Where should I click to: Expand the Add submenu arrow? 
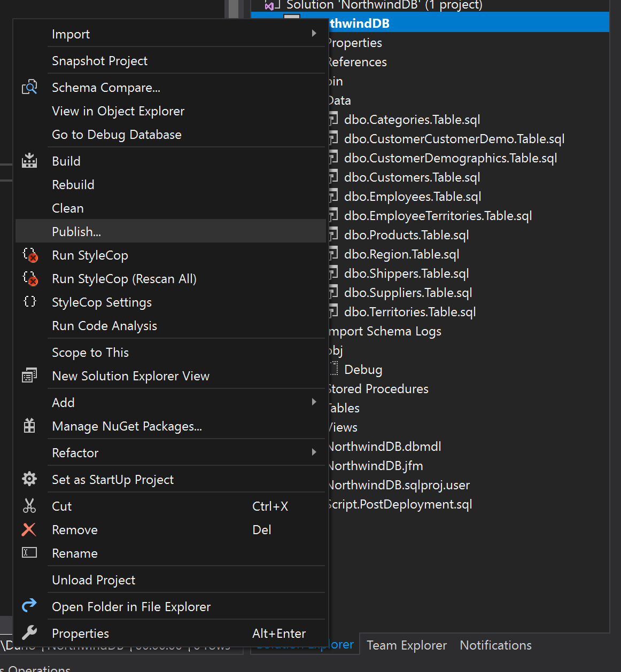coord(314,402)
